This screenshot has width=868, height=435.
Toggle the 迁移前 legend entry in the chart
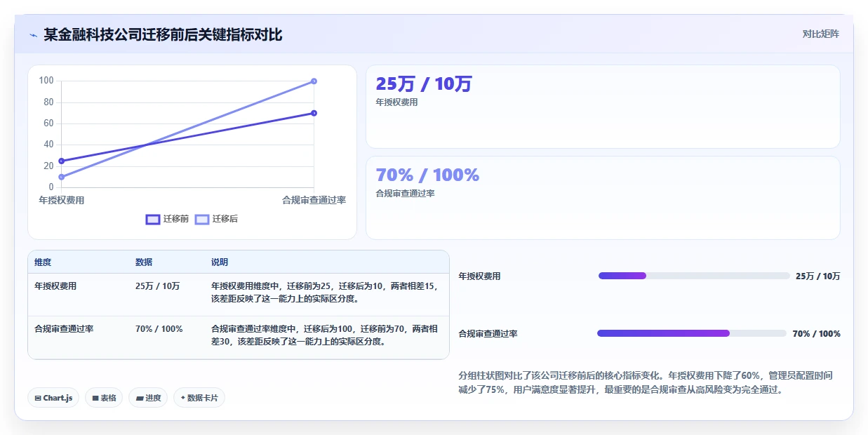[x=167, y=219]
